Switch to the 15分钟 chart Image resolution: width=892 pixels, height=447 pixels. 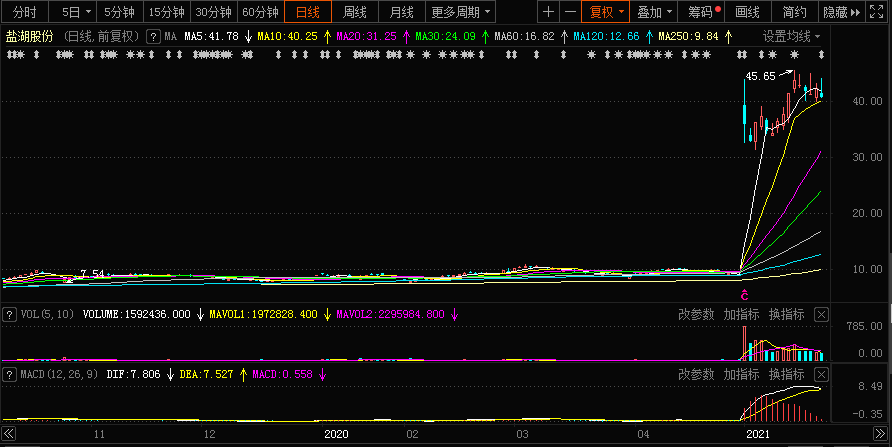(x=167, y=12)
